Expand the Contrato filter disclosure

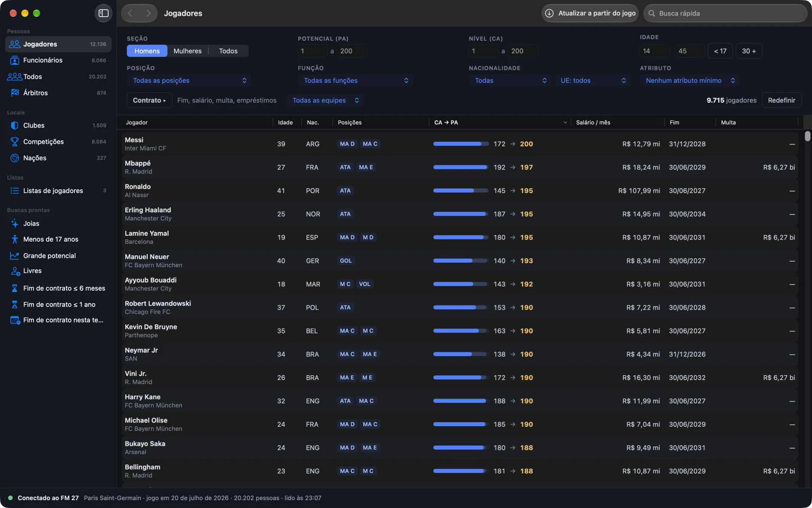coord(149,100)
